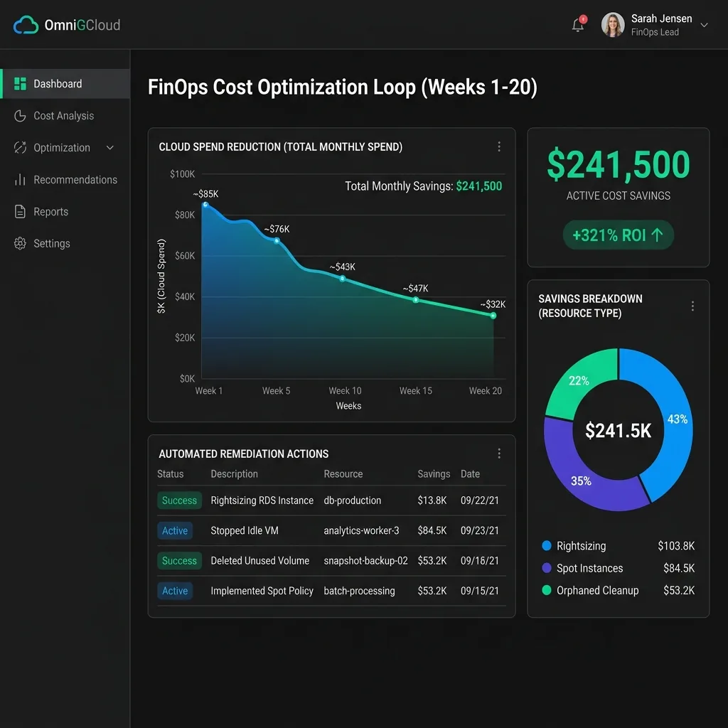Click the Optimization cycle icon
Viewport: 728px width, 728px height.
coord(20,148)
